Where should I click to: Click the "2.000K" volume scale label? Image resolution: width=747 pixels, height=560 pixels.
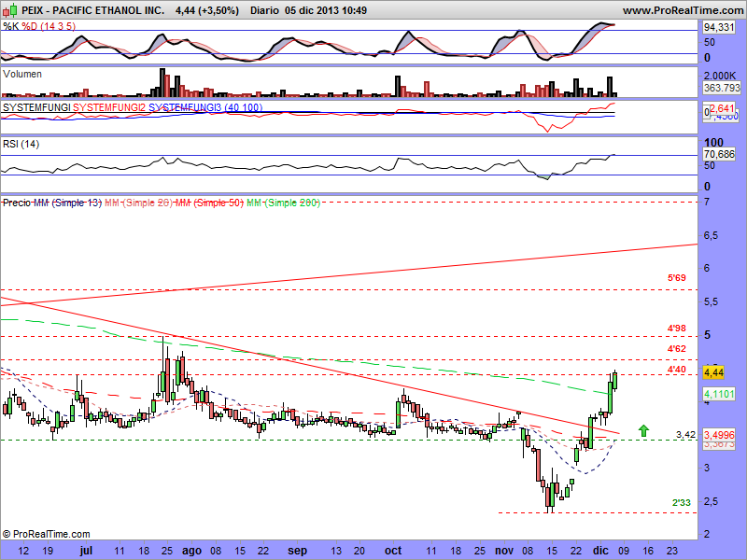click(719, 76)
